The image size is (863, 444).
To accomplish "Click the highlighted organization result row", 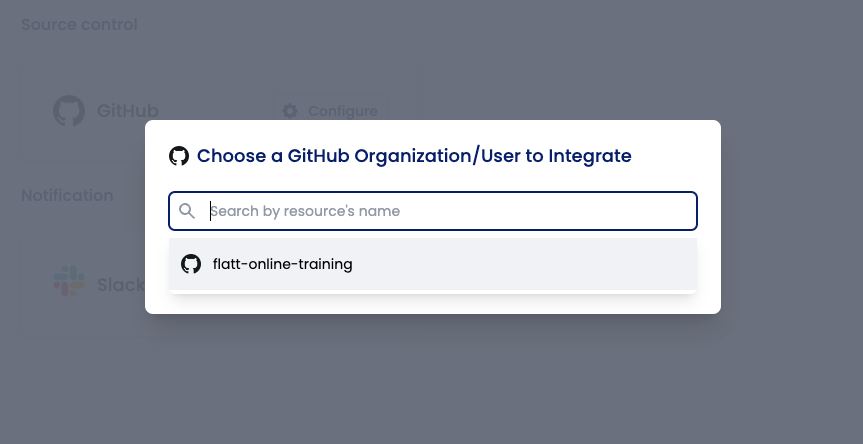I will pyautogui.click(x=433, y=264).
